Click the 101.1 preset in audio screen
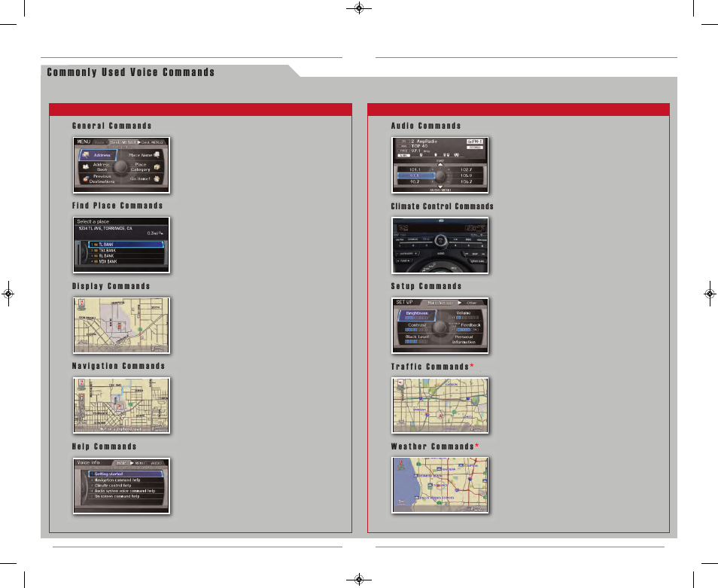718x588 pixels. coord(415,169)
